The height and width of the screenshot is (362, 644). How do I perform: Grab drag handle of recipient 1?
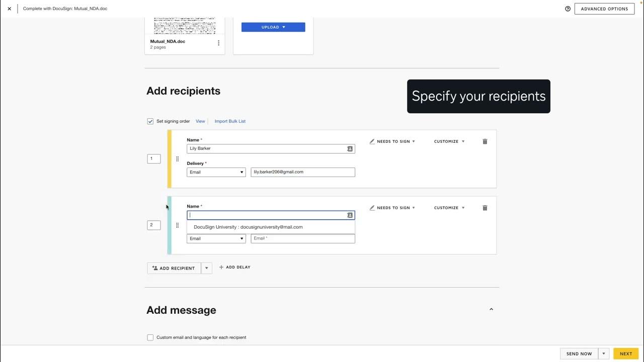click(177, 159)
